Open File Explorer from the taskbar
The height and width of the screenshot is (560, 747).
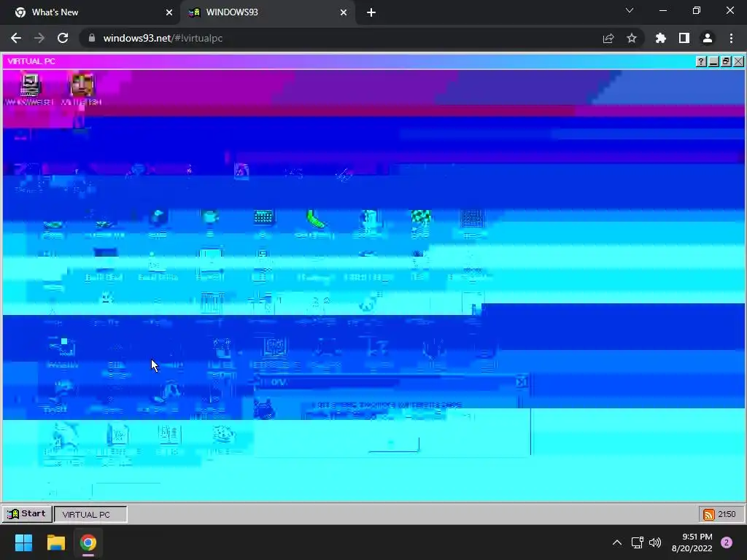[x=55, y=542]
